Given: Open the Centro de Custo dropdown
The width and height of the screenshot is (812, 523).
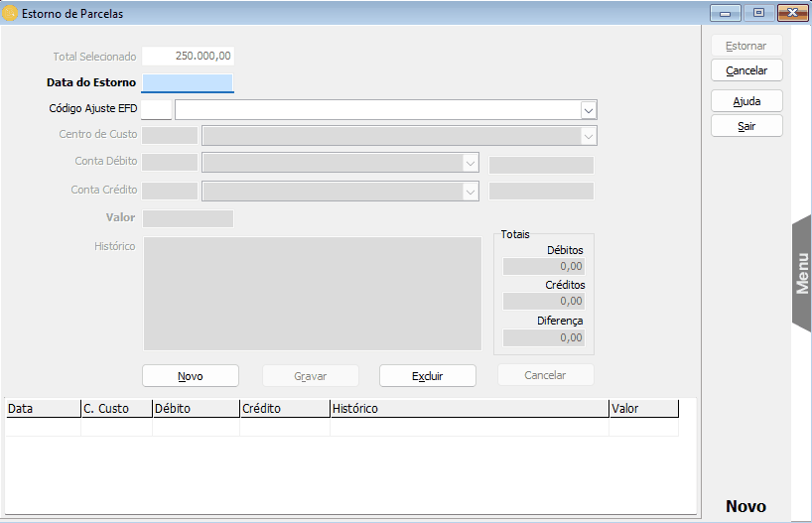Looking at the screenshot, I should (x=588, y=136).
